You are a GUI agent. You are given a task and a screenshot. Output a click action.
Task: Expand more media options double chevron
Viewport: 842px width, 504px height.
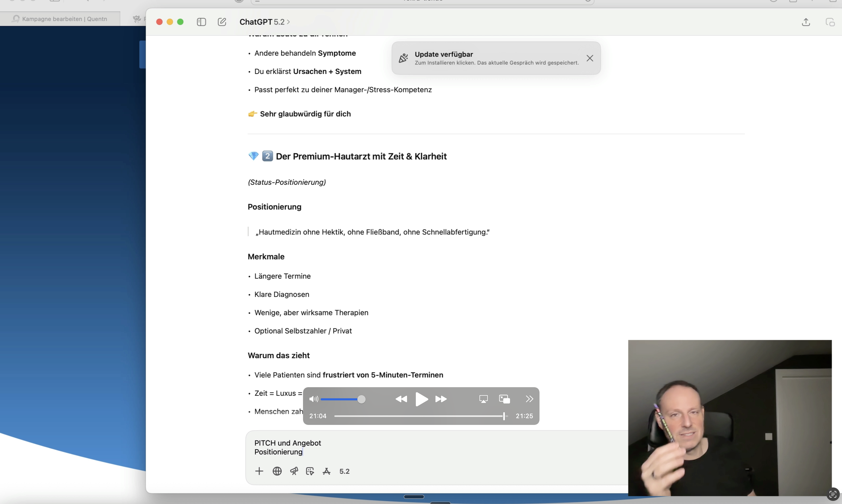click(x=529, y=399)
